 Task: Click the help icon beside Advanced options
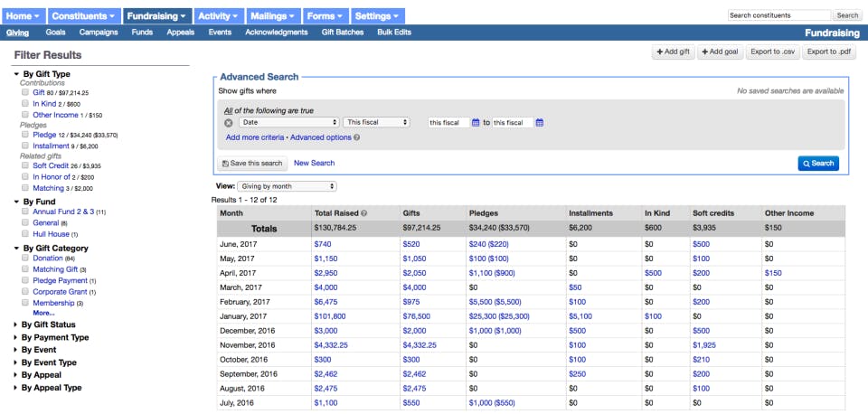(x=357, y=138)
